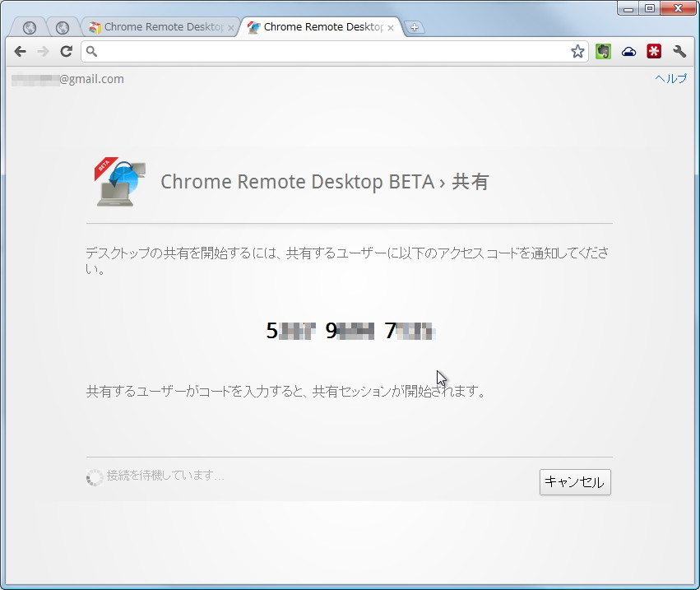The height and width of the screenshot is (590, 700).
Task: Click the magnifier icon in the omnibox
Action: [90, 51]
